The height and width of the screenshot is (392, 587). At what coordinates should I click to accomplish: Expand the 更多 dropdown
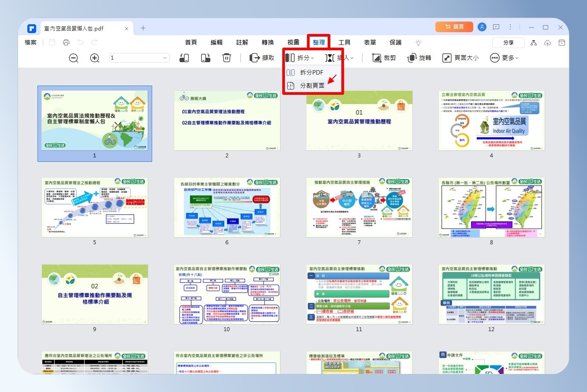point(505,58)
